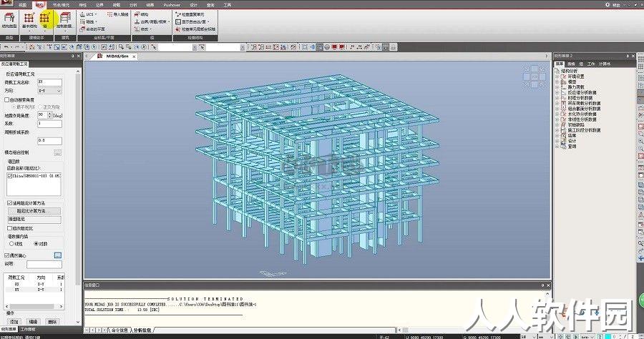Click the 边界/荷载/联接 icon in ribbon
This screenshot has width=644, height=339.
click(x=137, y=21)
